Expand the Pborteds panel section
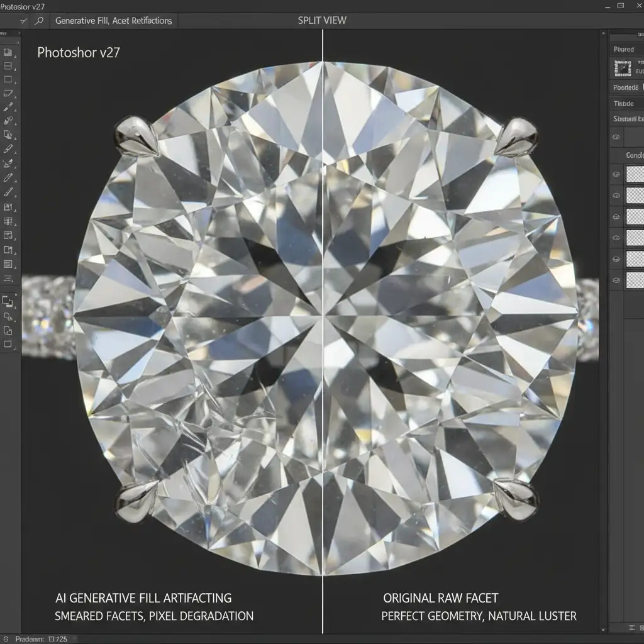644x644 pixels. (626, 88)
